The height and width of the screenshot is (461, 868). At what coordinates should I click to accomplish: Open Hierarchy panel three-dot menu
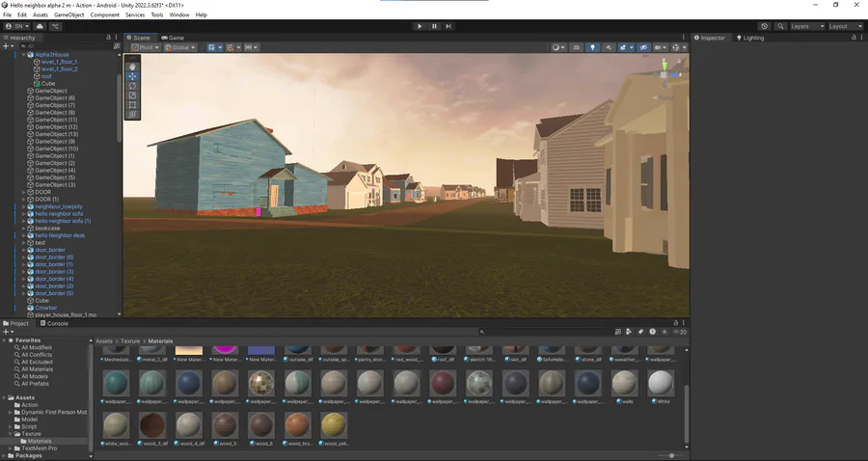click(117, 38)
